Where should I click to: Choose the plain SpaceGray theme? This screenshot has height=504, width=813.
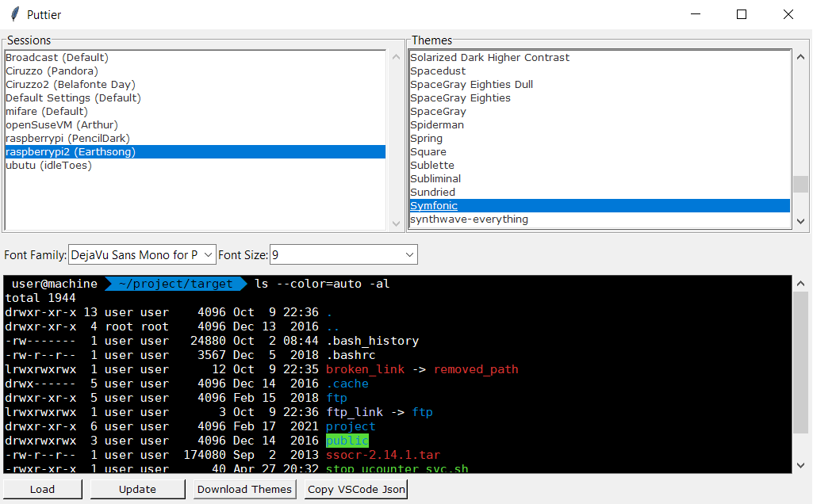pos(600,112)
